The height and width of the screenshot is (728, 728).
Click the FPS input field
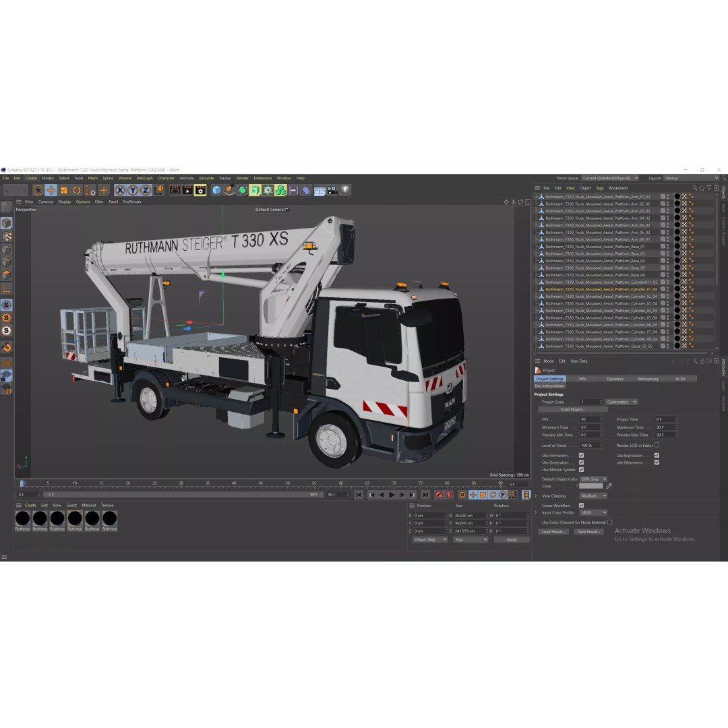click(591, 420)
